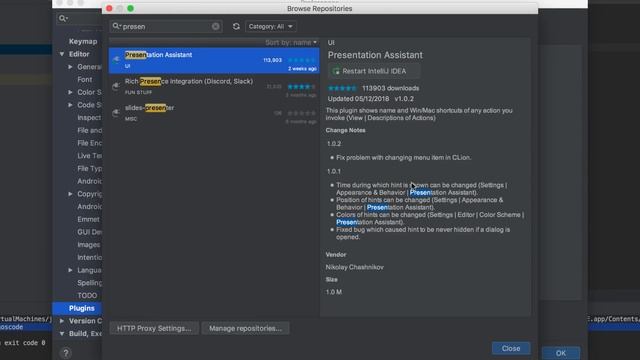The height and width of the screenshot is (360, 640).
Task: Collapse the Build, Execution section
Action: [62, 333]
